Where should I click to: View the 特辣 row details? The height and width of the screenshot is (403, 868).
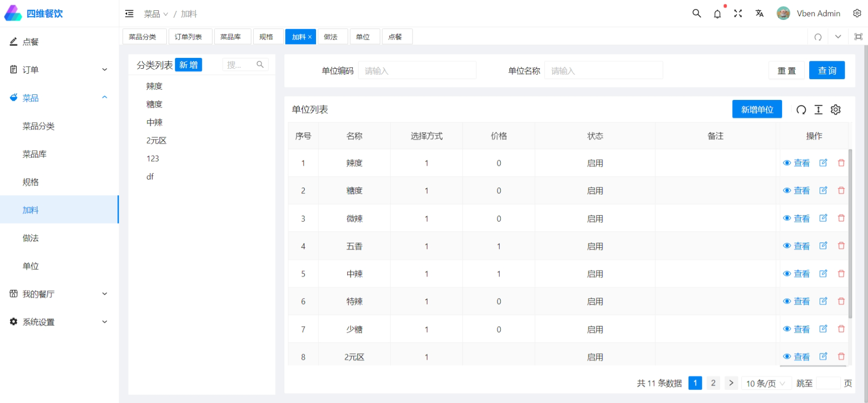796,301
